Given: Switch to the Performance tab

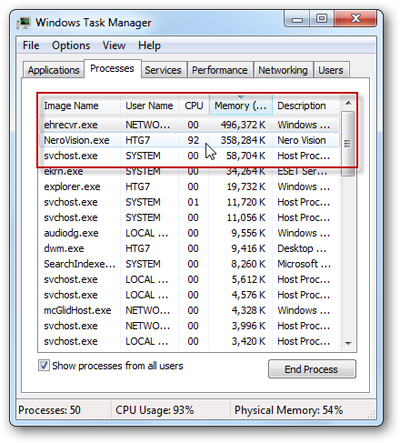Looking at the screenshot, I should click(220, 70).
